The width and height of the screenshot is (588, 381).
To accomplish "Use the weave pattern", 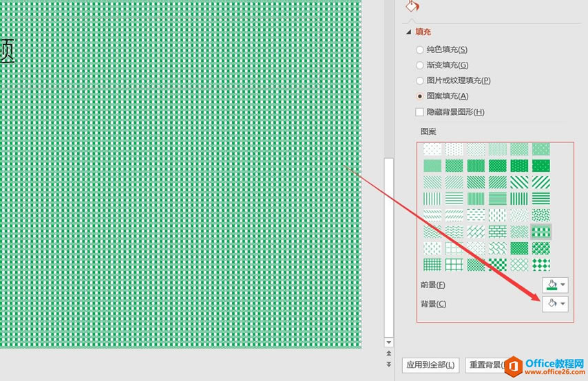I will [x=519, y=232].
